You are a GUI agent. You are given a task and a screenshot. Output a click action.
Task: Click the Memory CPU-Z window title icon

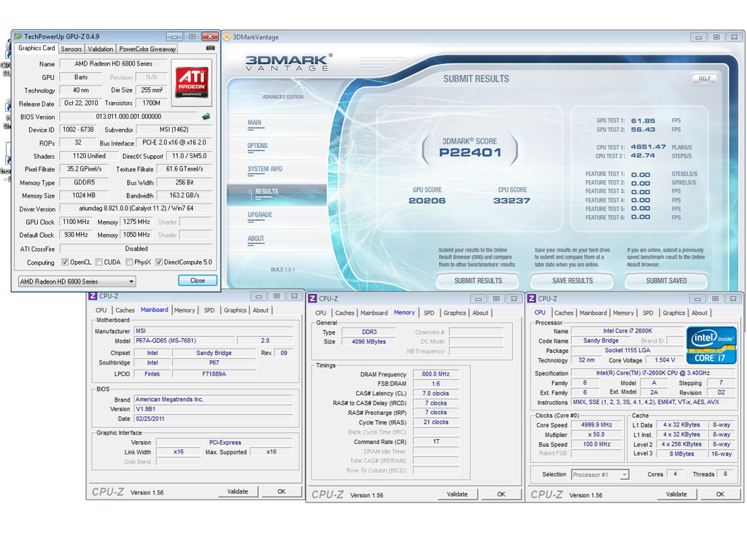(x=312, y=298)
